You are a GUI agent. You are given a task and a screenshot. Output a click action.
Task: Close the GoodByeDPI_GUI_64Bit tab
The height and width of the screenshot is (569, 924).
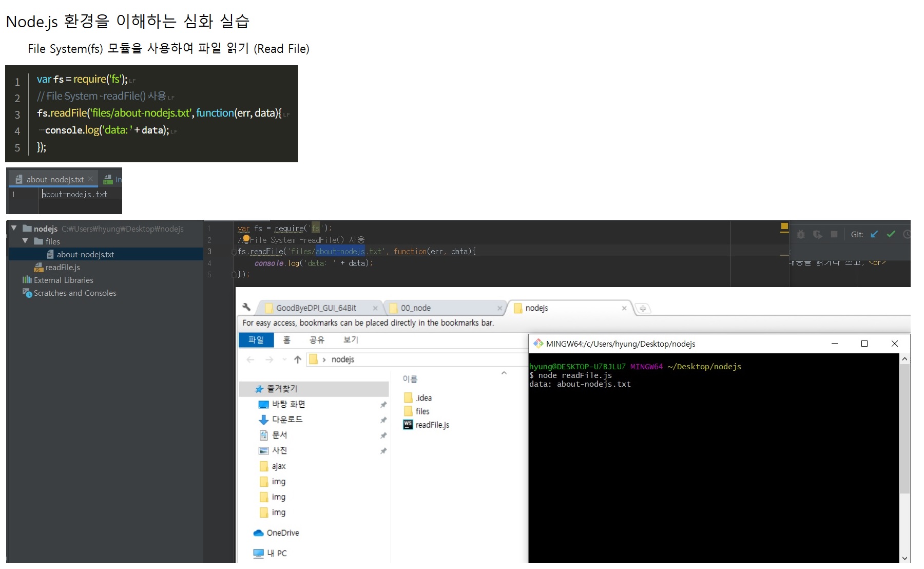(x=375, y=308)
